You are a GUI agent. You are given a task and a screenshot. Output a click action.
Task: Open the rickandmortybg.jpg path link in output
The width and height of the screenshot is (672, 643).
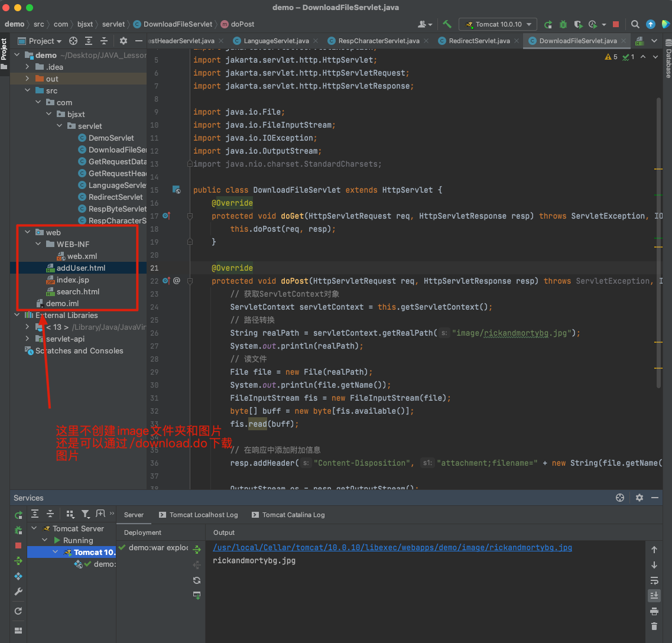[392, 547]
